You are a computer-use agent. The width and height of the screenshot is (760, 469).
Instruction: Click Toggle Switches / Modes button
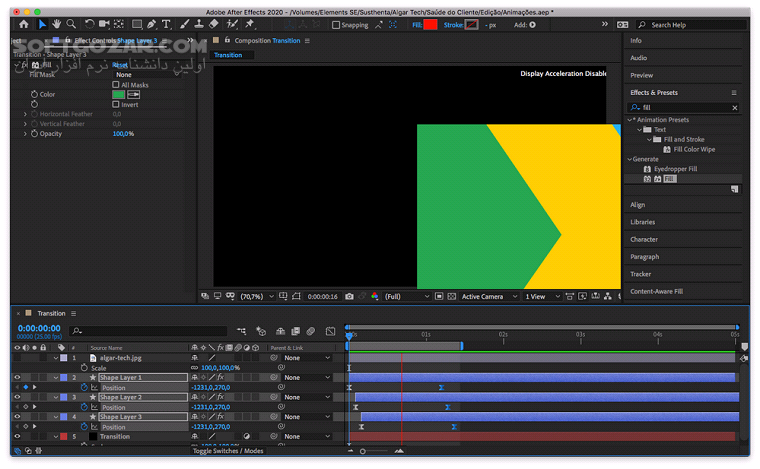(x=228, y=451)
